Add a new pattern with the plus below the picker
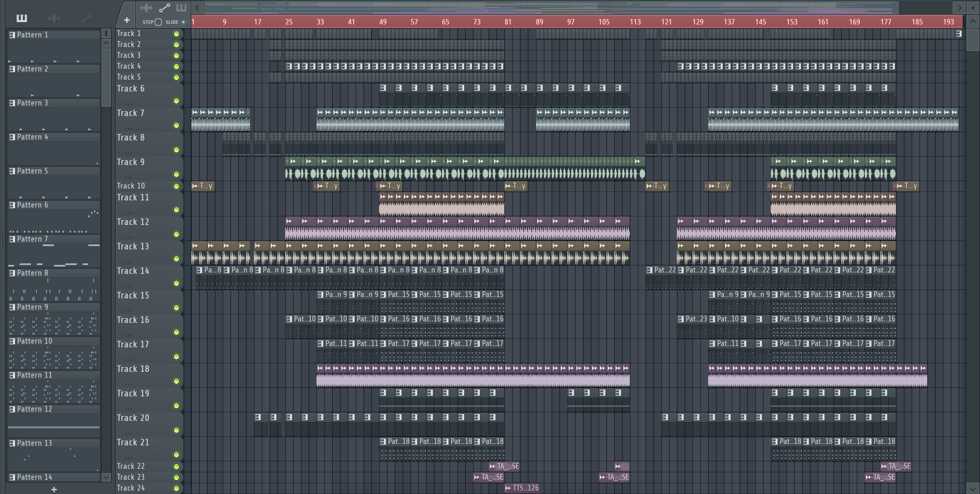980x494 pixels. 54,490
